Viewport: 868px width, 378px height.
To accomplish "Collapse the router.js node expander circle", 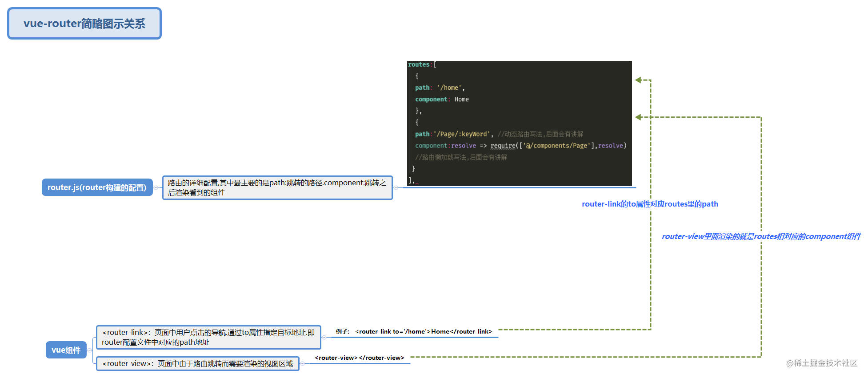I will 156,187.
